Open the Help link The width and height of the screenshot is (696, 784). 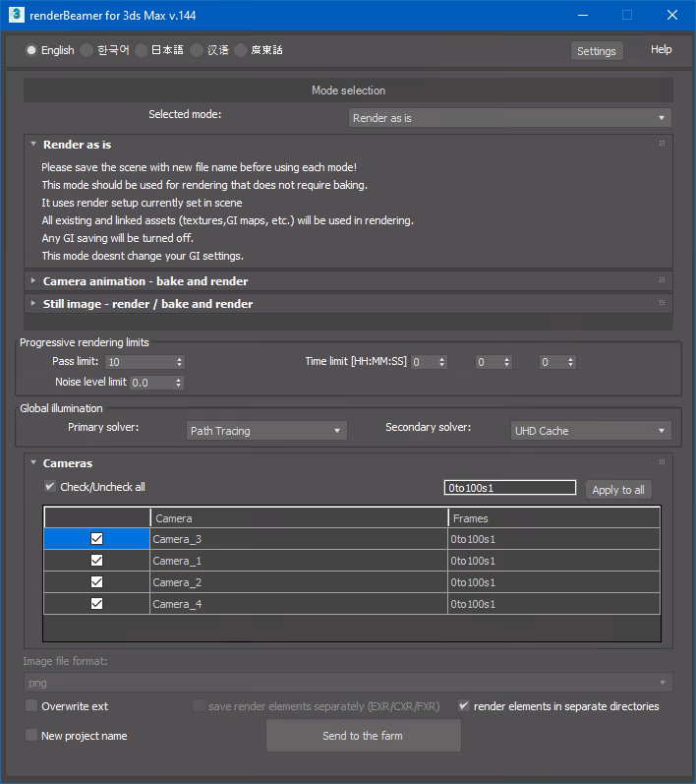click(661, 49)
